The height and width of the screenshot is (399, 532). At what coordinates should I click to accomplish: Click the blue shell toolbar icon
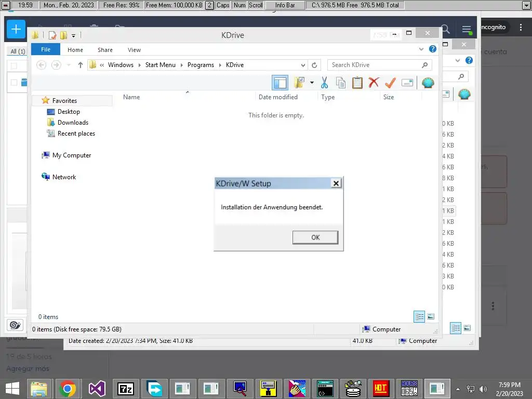(x=428, y=83)
